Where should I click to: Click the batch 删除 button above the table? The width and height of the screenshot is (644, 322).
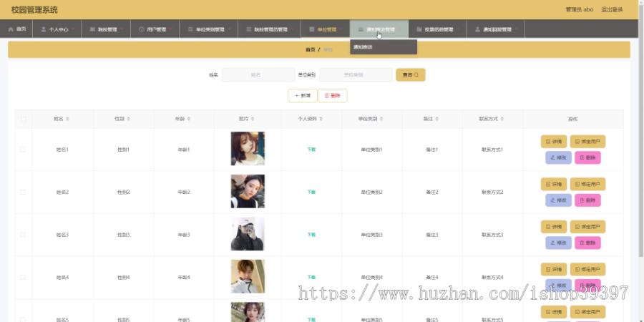tap(333, 96)
